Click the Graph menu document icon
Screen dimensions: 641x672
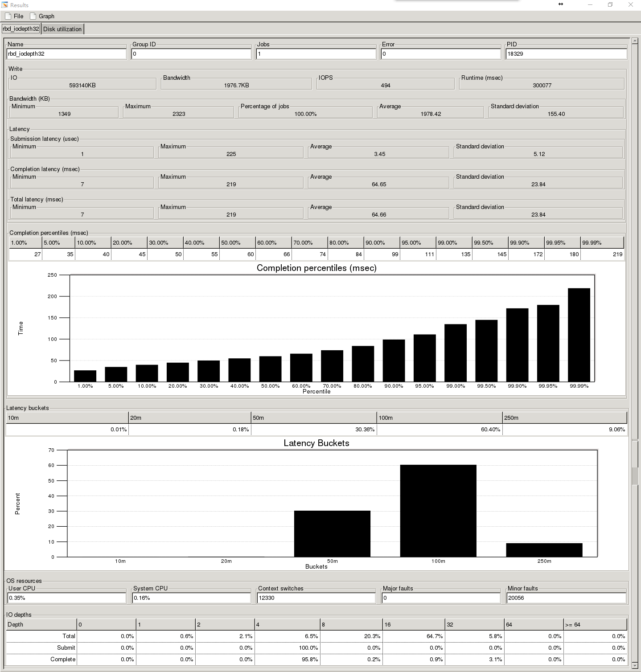33,16
